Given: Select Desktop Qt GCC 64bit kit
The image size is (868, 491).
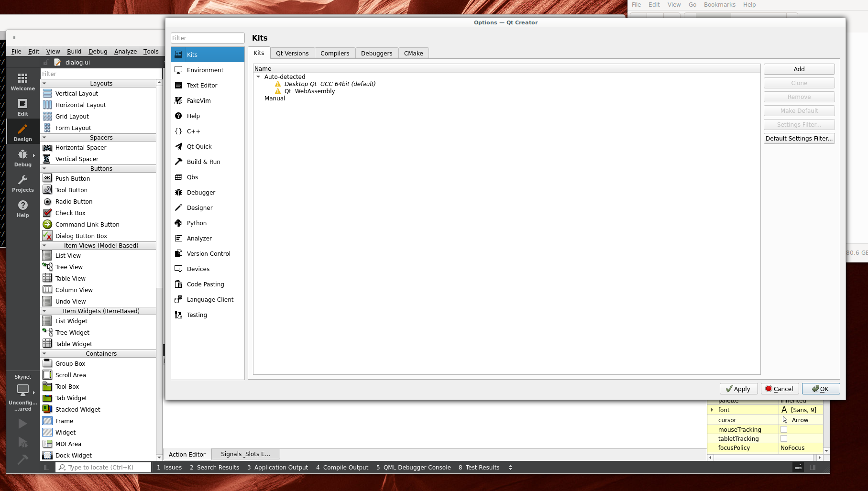Looking at the screenshot, I should [330, 84].
